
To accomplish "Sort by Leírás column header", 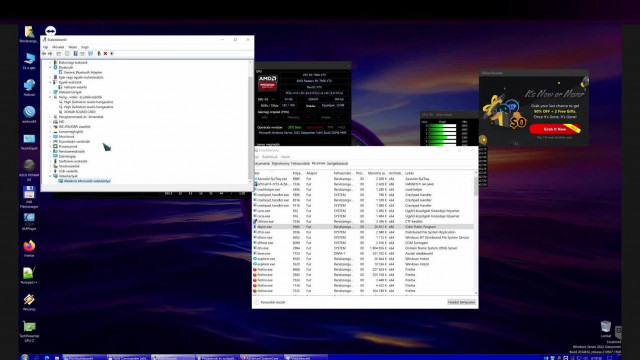I will point(409,173).
